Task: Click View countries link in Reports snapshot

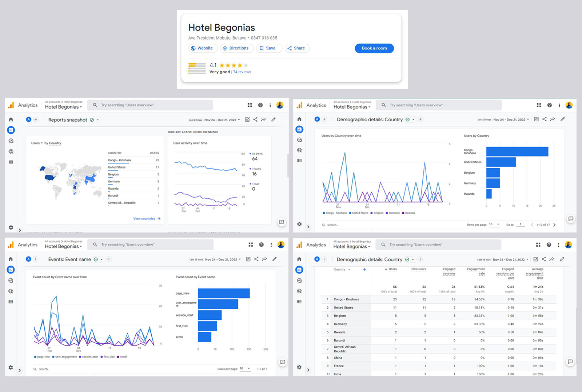Action: coord(147,219)
